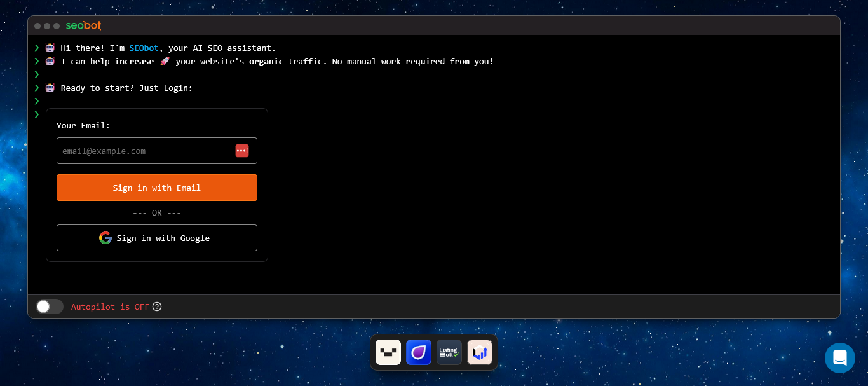The height and width of the screenshot is (386, 868).
Task: Open the Autopilot help question mark icon
Action: (157, 307)
